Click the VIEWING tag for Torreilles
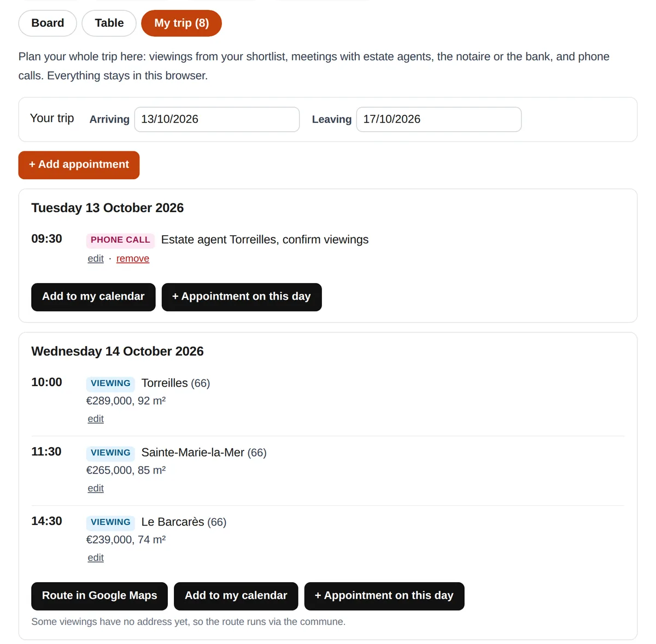This screenshot has width=656, height=644. click(110, 383)
